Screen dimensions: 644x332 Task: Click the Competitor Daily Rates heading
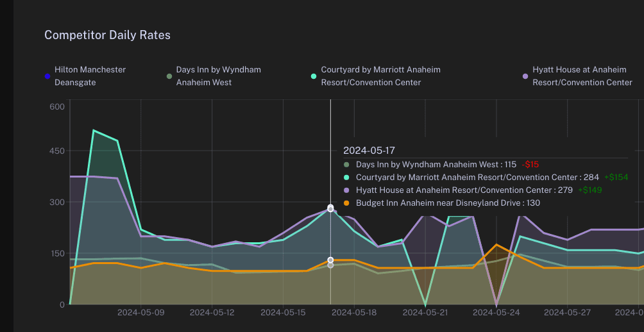pyautogui.click(x=107, y=35)
